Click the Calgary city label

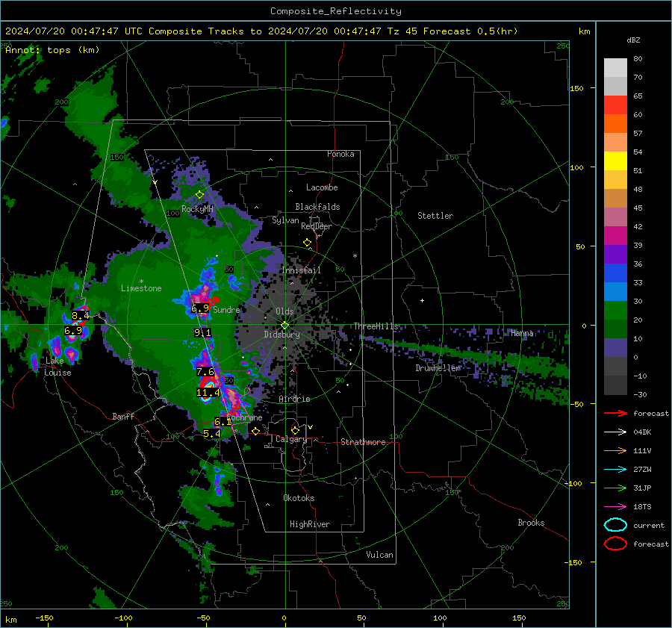tap(291, 439)
